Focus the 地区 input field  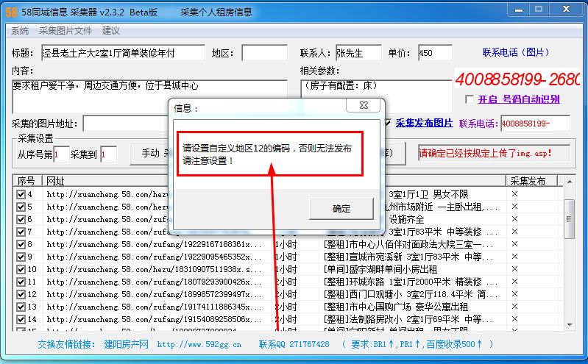264,53
